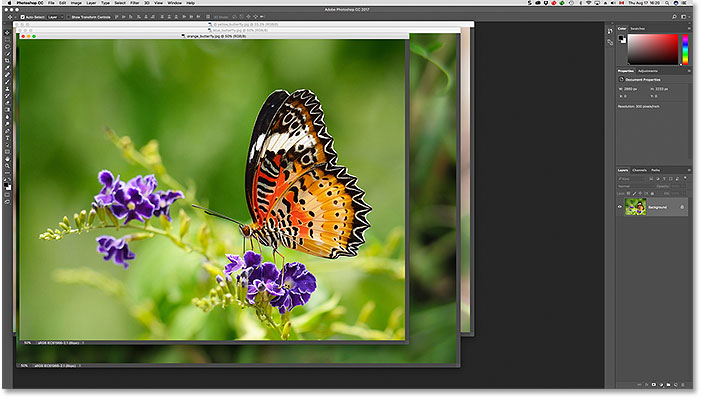Select the Eraser tool
The image size is (701, 398).
[7, 102]
